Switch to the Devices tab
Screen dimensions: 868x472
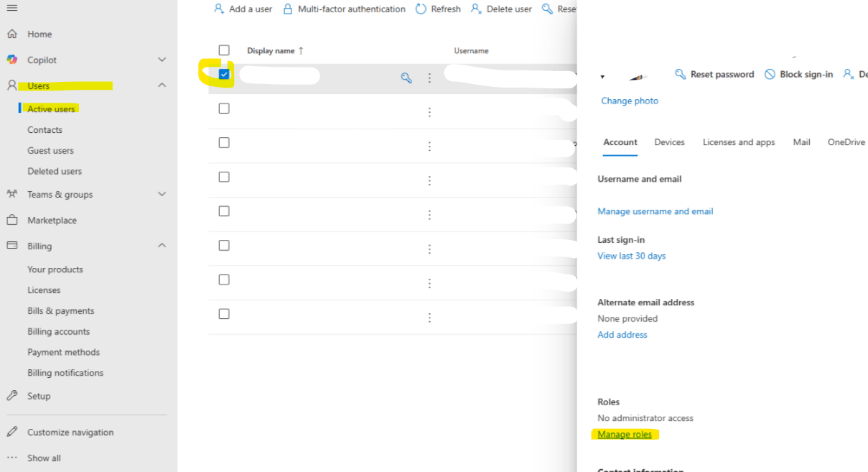click(668, 142)
